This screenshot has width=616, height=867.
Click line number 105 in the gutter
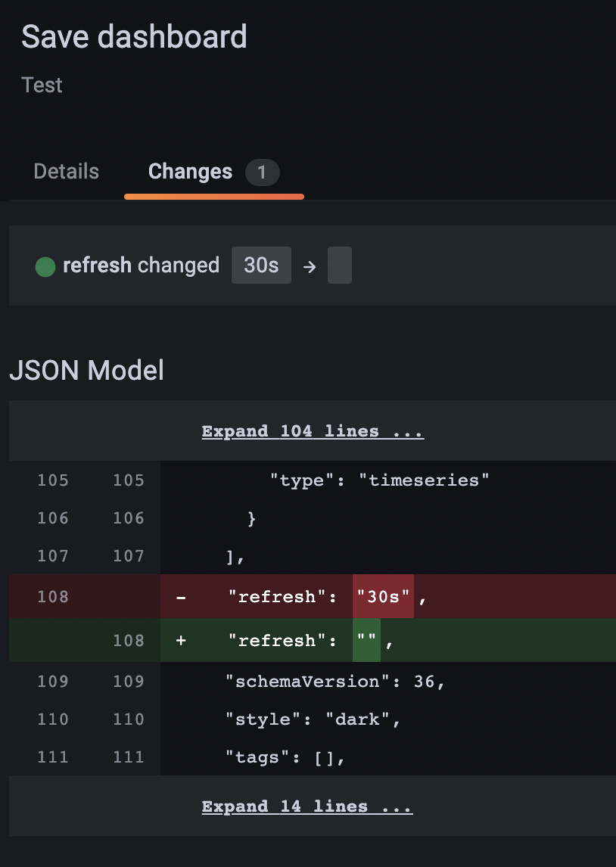point(52,480)
